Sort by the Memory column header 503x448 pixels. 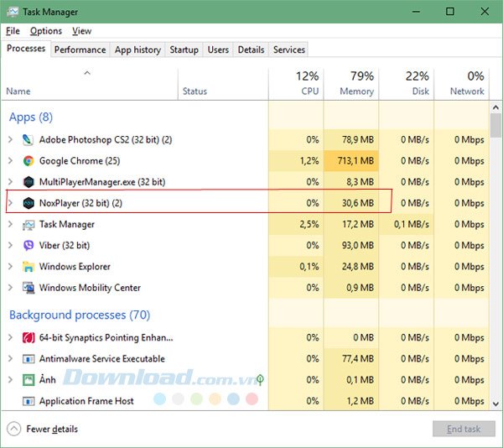tap(351, 84)
